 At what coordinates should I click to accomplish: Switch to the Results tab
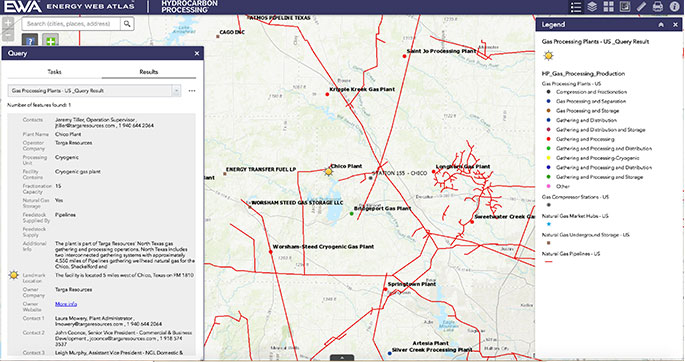[x=149, y=72]
